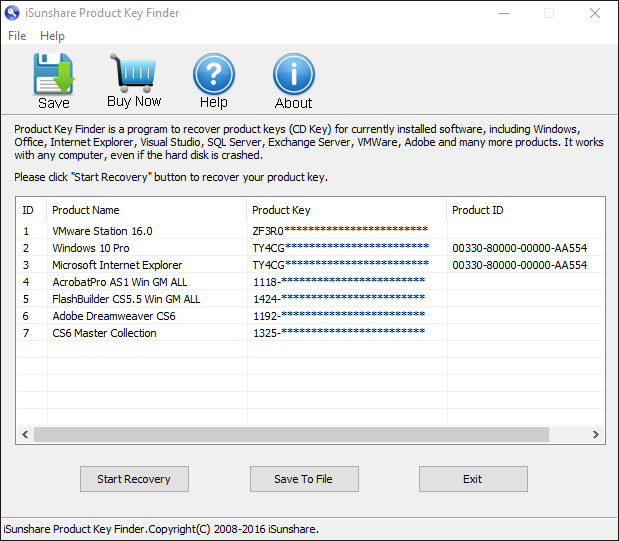
Task: Select the Adobe Dreamweaver CS6 row
Action: (x=311, y=316)
